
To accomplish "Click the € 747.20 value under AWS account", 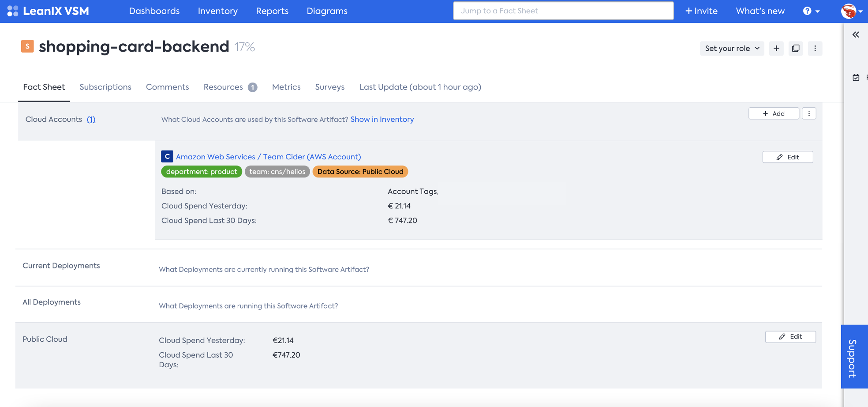I will click(x=402, y=220).
